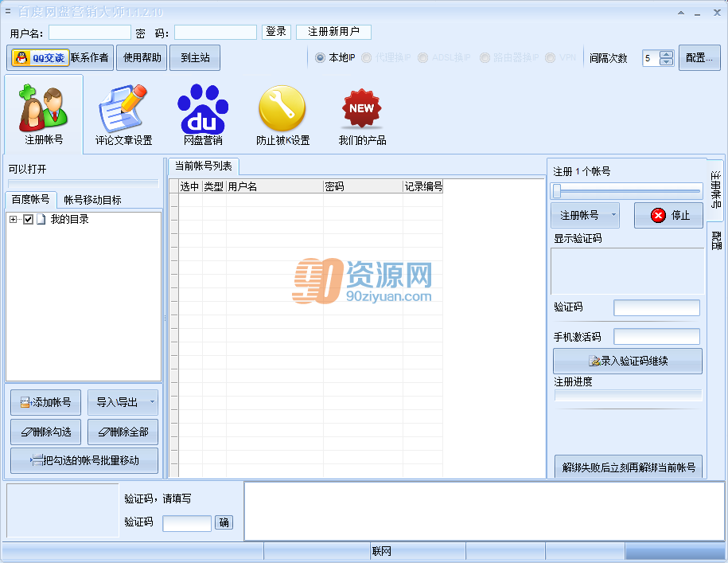Click the 间隔次数 number field
The width and height of the screenshot is (728, 563).
click(652, 58)
